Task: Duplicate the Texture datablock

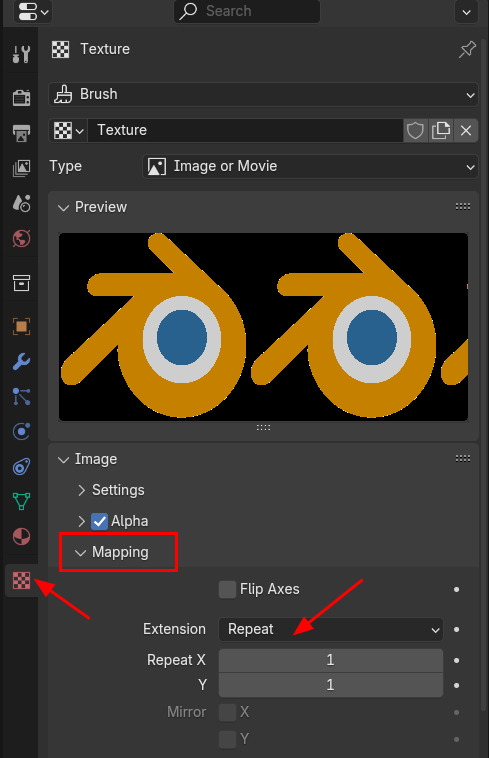Action: pos(441,131)
